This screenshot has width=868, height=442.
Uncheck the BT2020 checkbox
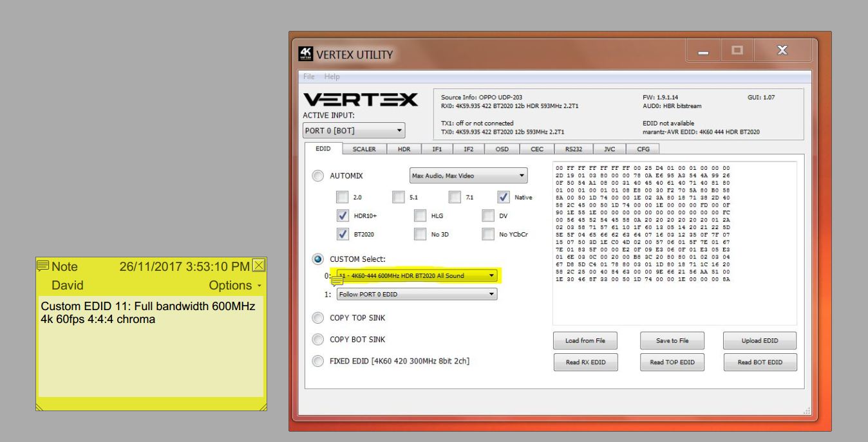click(344, 234)
